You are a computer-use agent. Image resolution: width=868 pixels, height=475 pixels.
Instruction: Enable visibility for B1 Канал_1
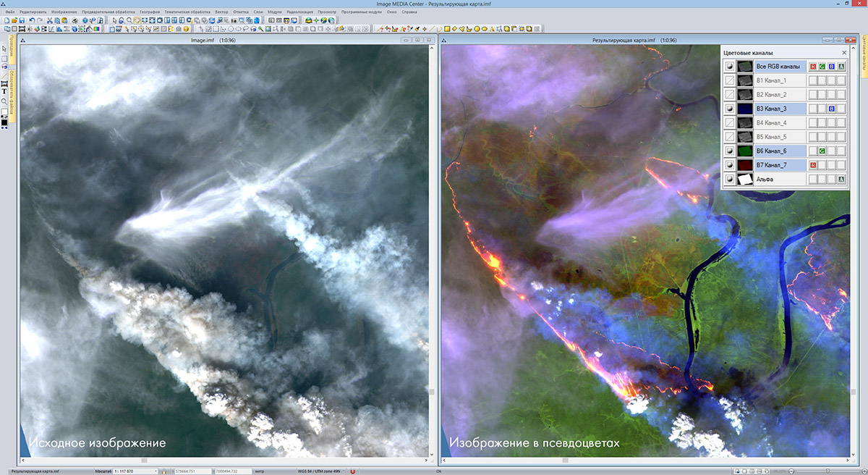[x=730, y=80]
